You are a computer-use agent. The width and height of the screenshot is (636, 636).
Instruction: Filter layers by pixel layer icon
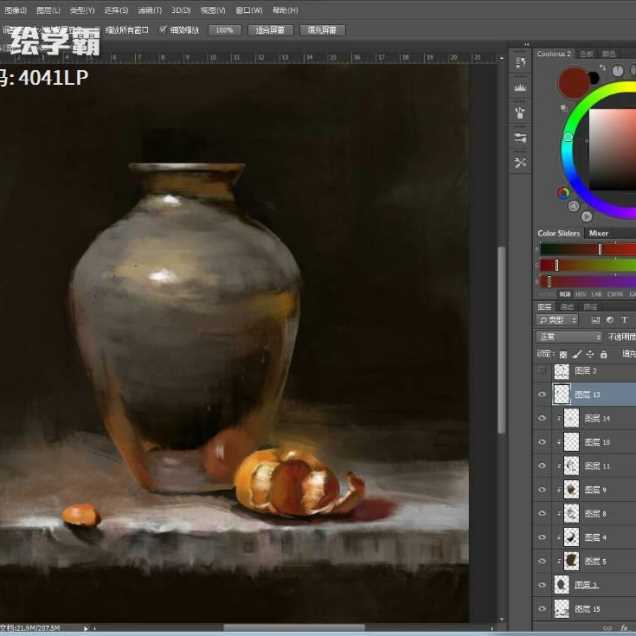(x=595, y=320)
